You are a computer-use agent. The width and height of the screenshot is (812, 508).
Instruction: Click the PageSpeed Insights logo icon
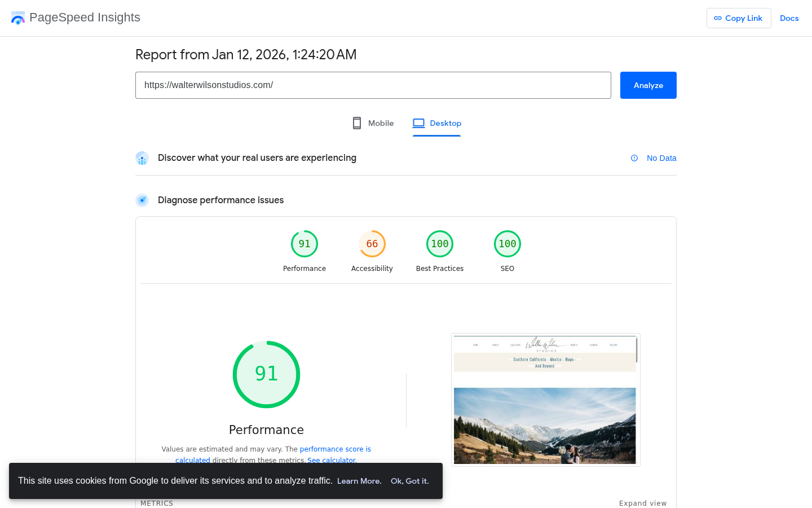tap(17, 17)
